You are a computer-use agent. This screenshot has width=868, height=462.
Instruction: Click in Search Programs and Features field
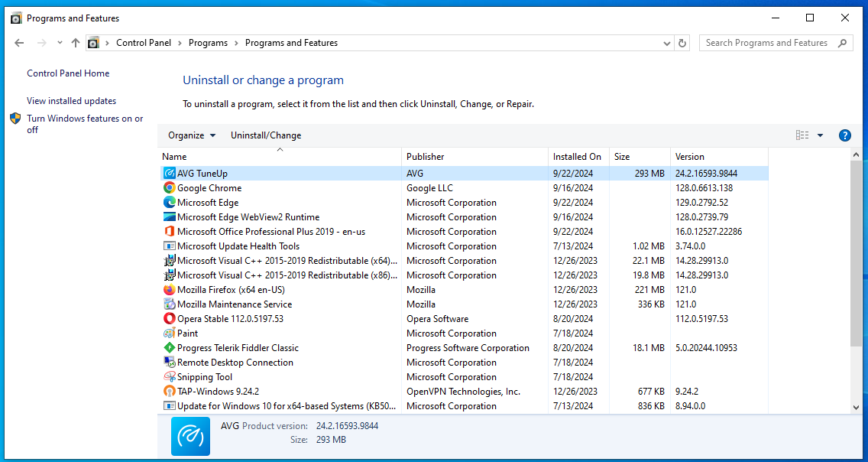click(x=766, y=43)
